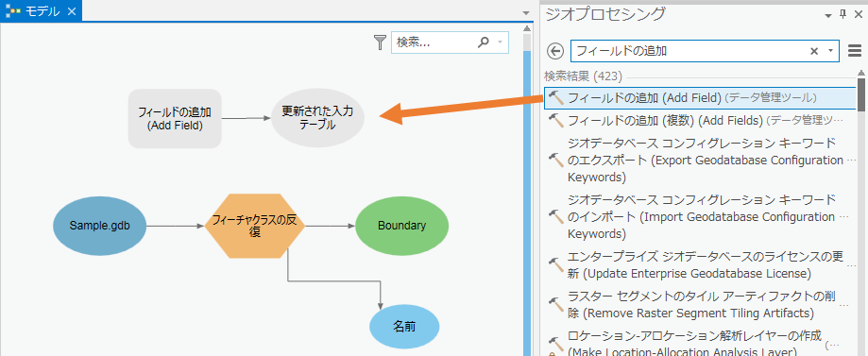Open the view tab list dropdown arrow
The height and width of the screenshot is (356, 868).
(x=526, y=12)
